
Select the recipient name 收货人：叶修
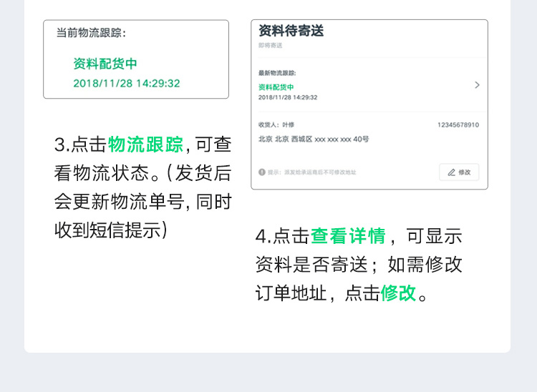tap(276, 124)
